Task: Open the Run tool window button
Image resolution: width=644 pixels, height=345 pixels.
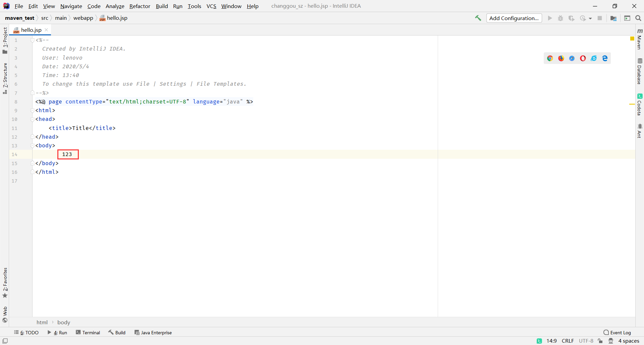Action: pos(57,333)
